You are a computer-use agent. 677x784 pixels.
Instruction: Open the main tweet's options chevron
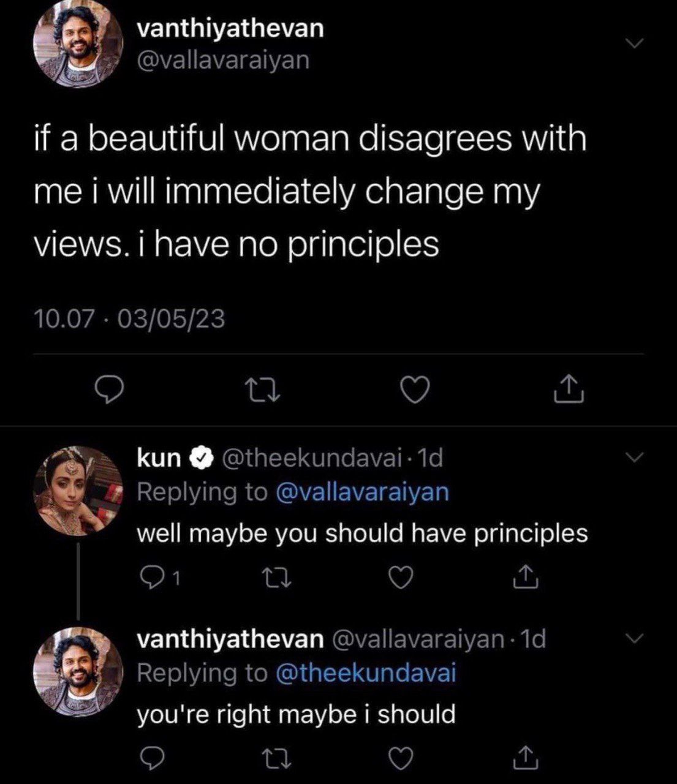(636, 43)
